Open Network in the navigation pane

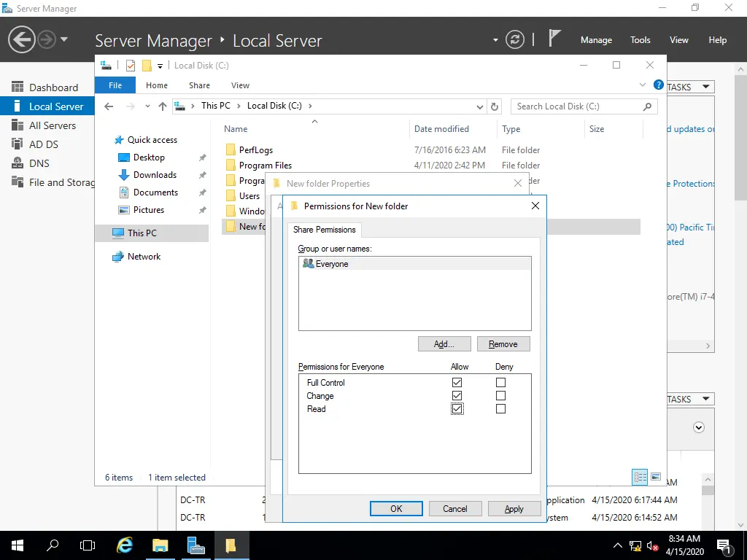144,257
